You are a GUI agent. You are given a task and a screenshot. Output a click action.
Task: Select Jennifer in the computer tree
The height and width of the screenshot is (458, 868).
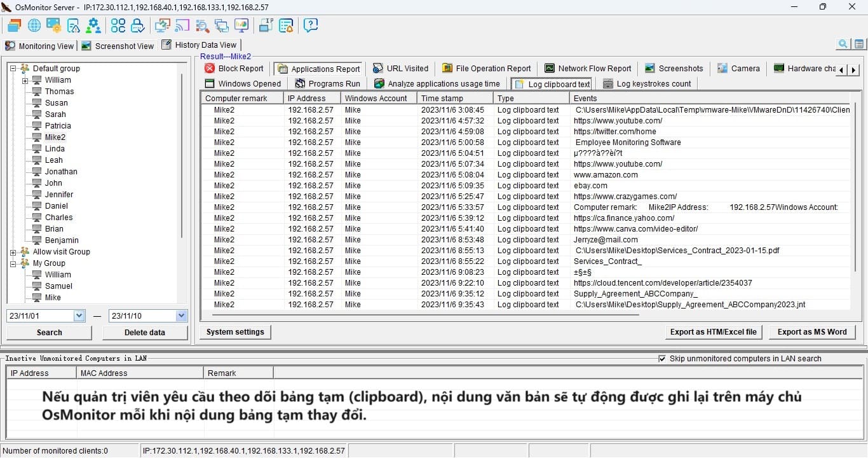point(59,194)
